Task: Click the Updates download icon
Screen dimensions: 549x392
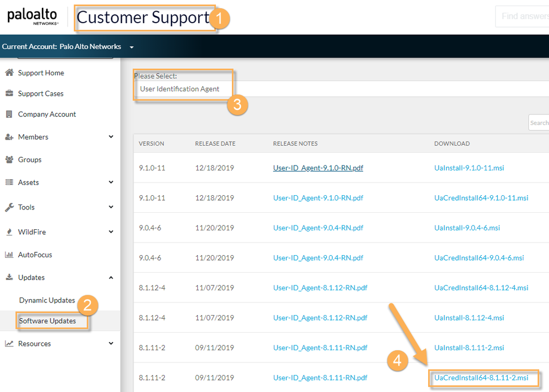Action: (x=9, y=277)
